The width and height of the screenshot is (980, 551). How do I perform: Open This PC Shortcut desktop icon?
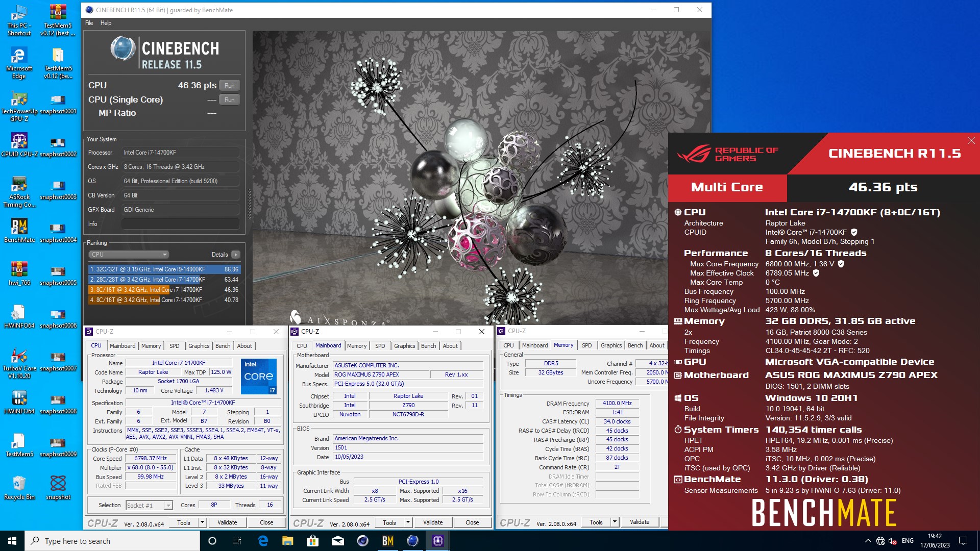19,20
